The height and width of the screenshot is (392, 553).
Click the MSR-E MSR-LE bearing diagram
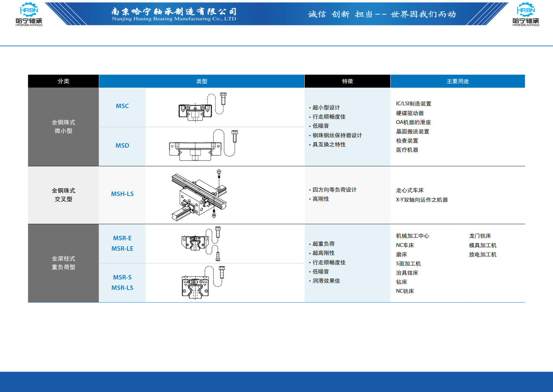click(x=201, y=243)
